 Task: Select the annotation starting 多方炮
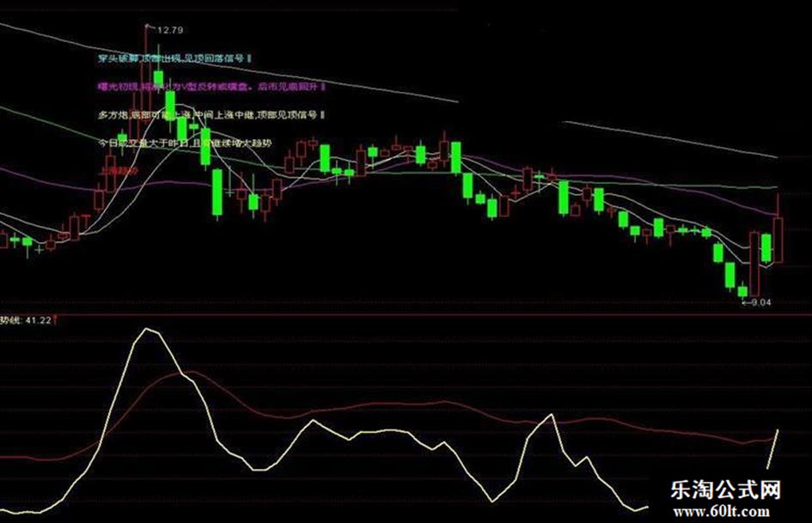tap(211, 115)
